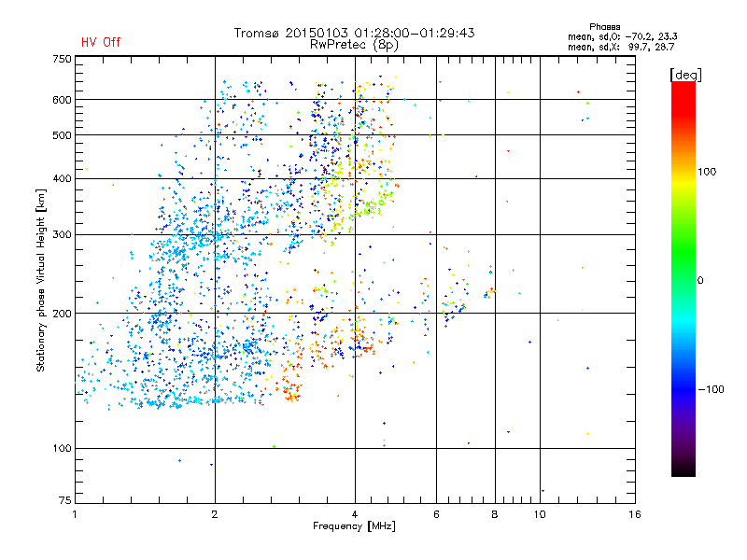
Task: Click 'Stationary phase Virtual Height [km]' axis title
Action: 41,281
